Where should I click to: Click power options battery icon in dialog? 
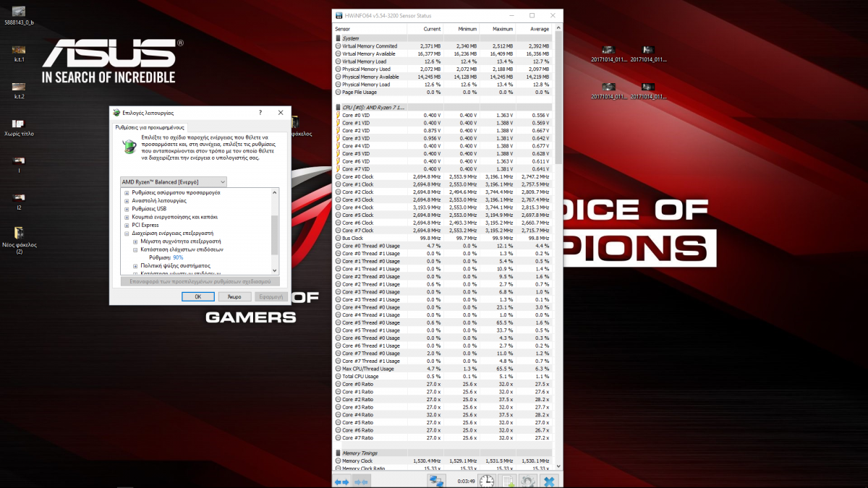128,146
